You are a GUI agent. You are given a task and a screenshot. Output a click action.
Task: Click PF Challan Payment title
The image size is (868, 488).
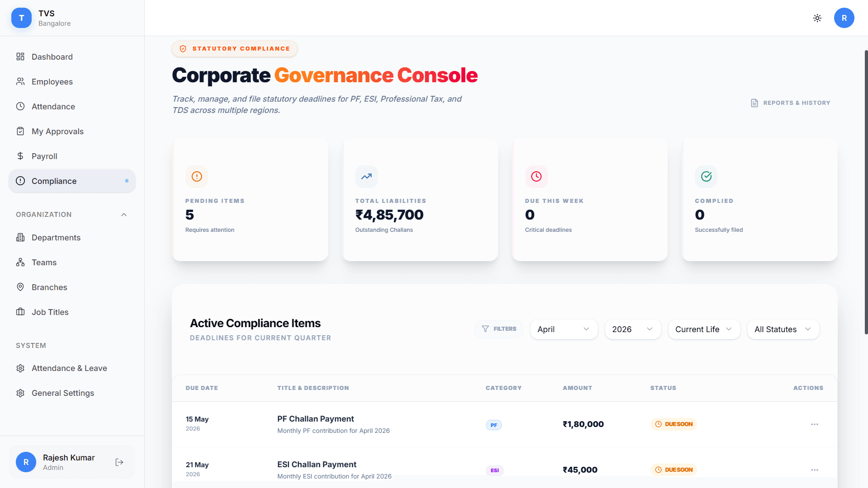point(316,419)
